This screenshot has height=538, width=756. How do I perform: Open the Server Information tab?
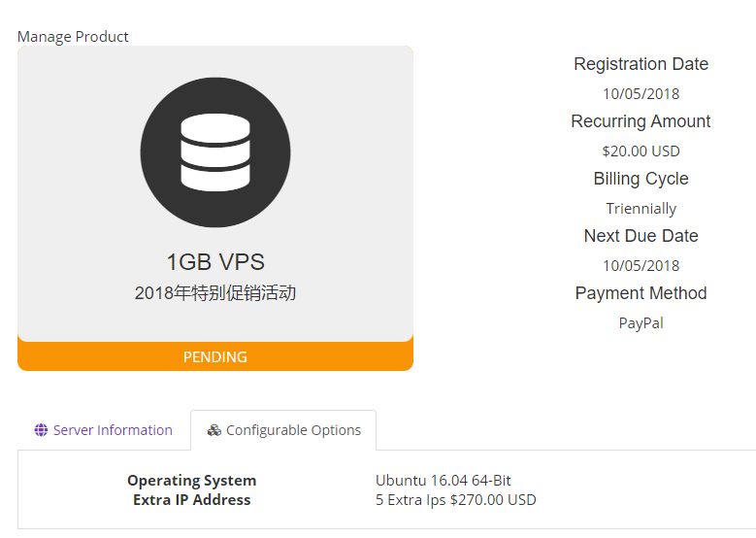pos(104,430)
